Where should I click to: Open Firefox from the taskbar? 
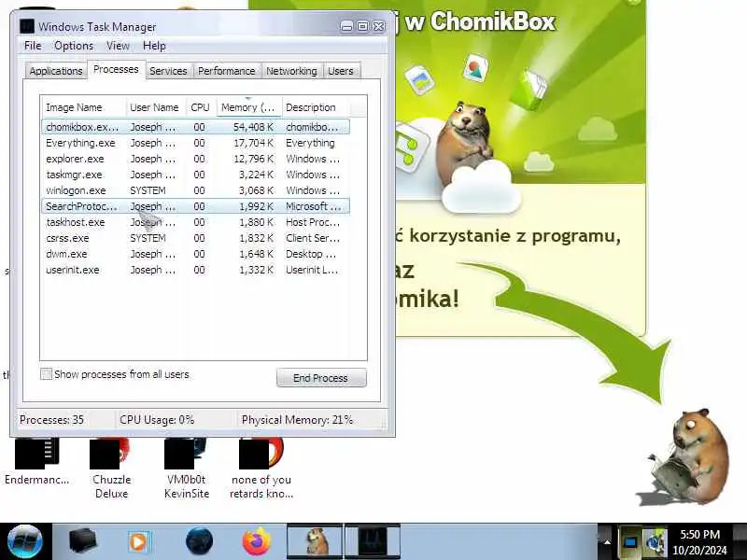click(256, 541)
